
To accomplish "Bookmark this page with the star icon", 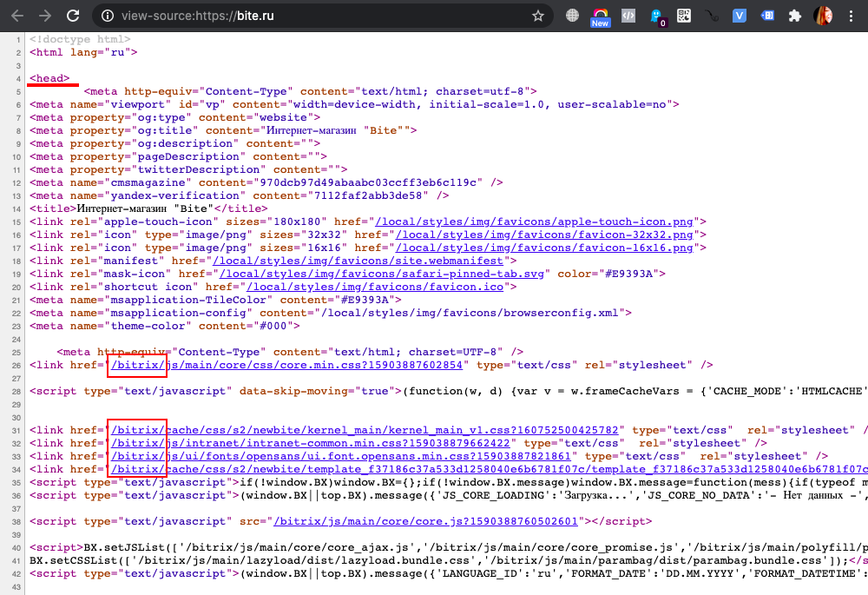I will (538, 16).
